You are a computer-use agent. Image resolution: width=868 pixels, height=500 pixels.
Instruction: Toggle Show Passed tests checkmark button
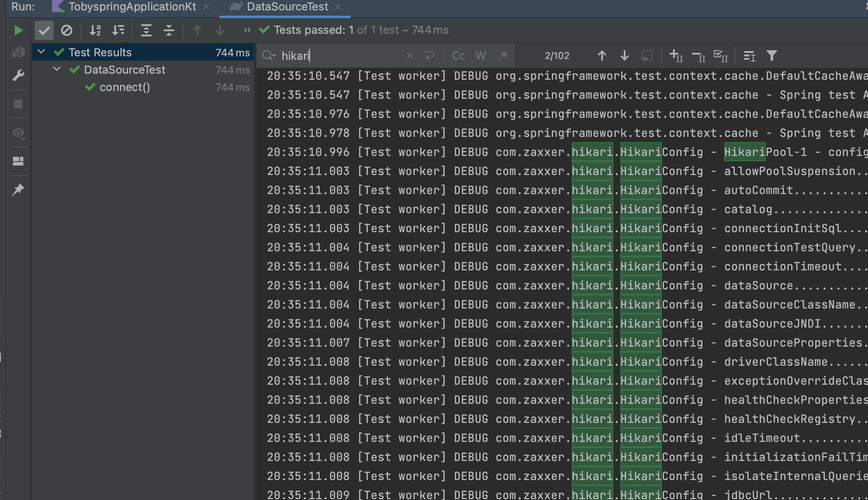coord(44,30)
